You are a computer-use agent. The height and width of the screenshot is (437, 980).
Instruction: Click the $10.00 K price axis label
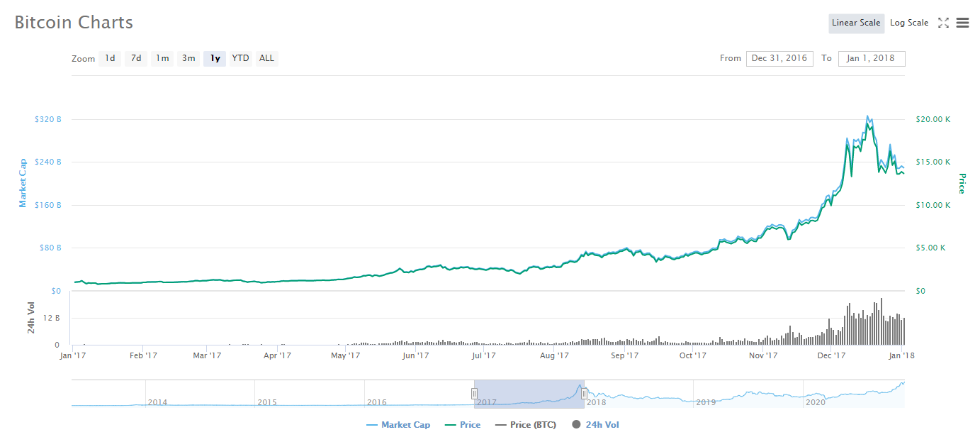point(933,205)
